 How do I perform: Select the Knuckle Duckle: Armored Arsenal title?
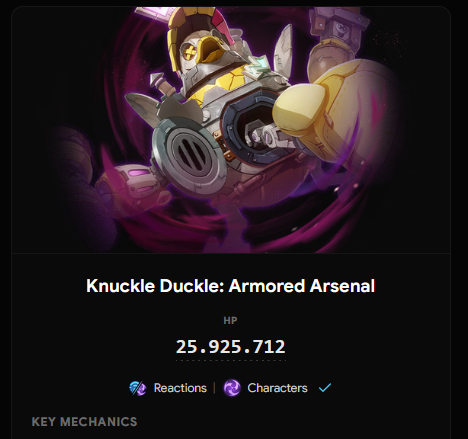(x=230, y=286)
